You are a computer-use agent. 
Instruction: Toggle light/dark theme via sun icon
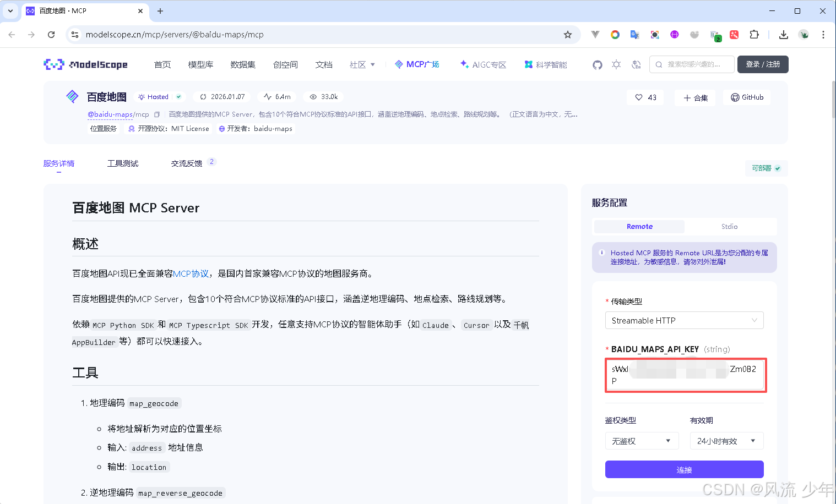(616, 64)
